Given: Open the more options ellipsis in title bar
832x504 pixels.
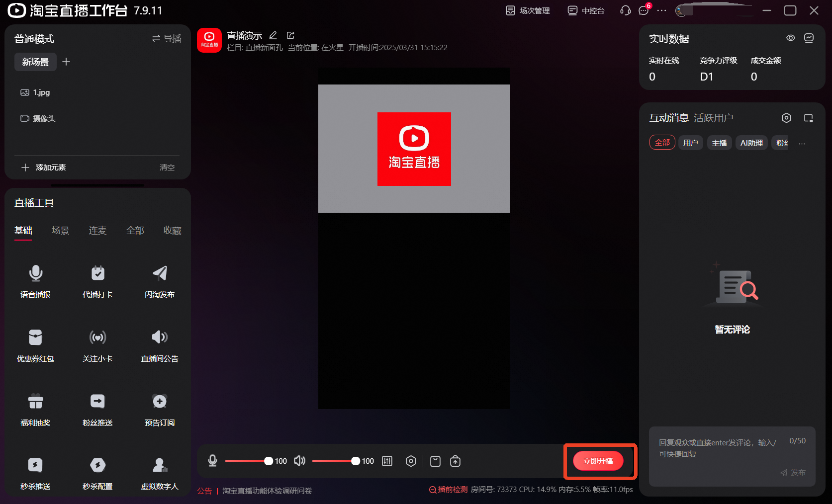Looking at the screenshot, I should 661,10.
